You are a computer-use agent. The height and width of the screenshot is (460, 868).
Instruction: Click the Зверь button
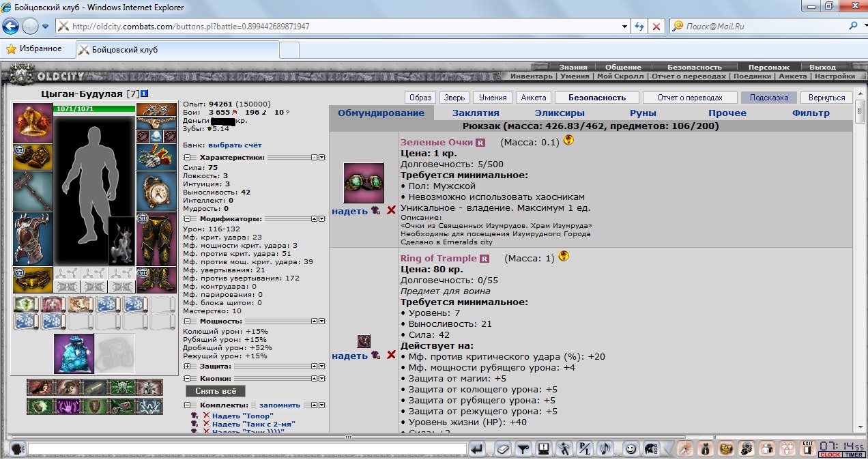[x=453, y=98]
